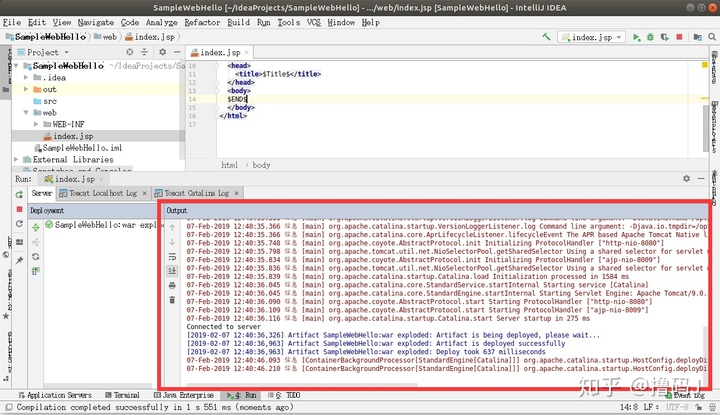Viewport: 720px width, 415px height.
Task: Click the LF line separator in status bar
Action: pyautogui.click(x=651, y=407)
